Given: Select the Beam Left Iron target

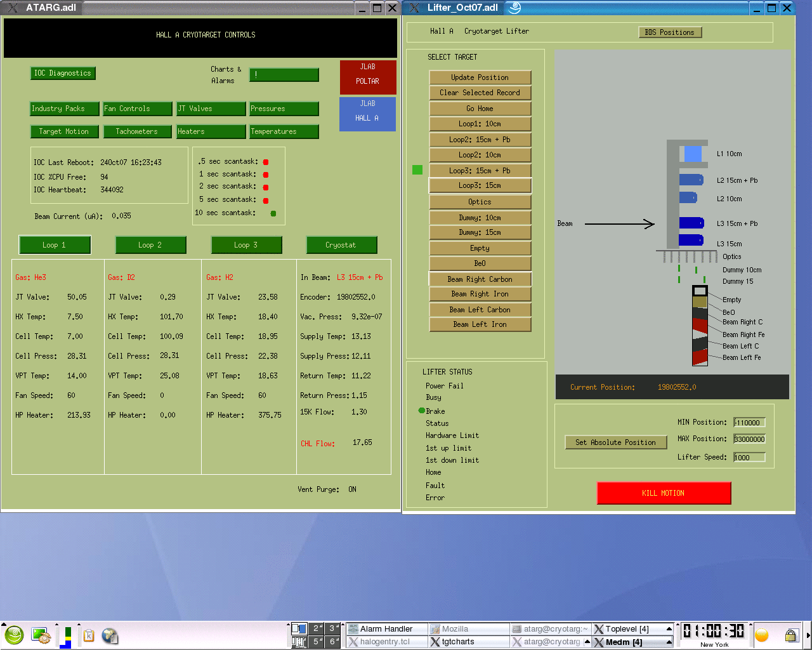Looking at the screenshot, I should coord(480,324).
